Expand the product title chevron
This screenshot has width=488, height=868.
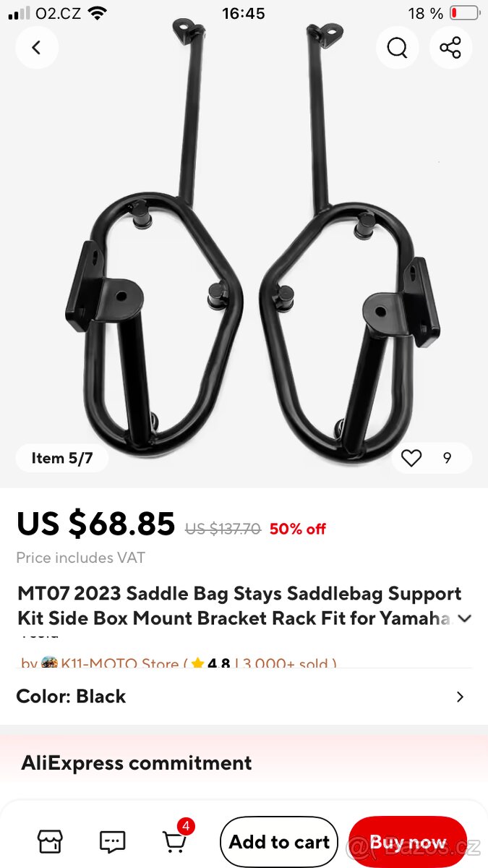[465, 618]
